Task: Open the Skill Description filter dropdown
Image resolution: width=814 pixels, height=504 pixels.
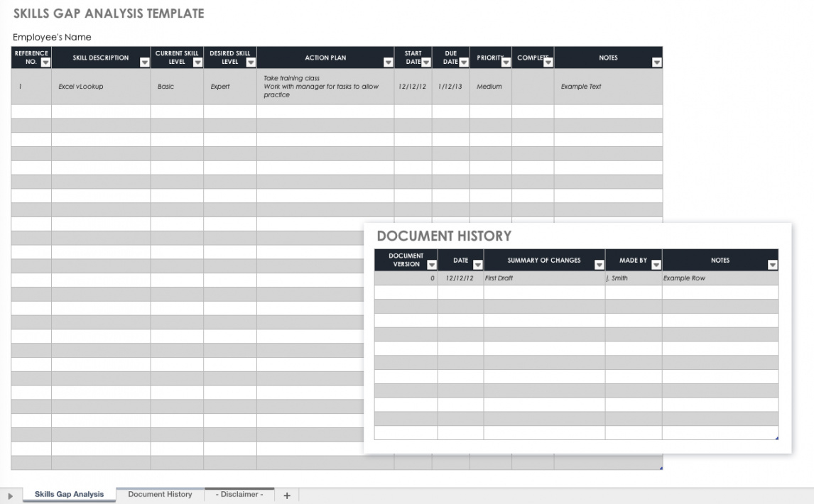Action: tap(145, 62)
